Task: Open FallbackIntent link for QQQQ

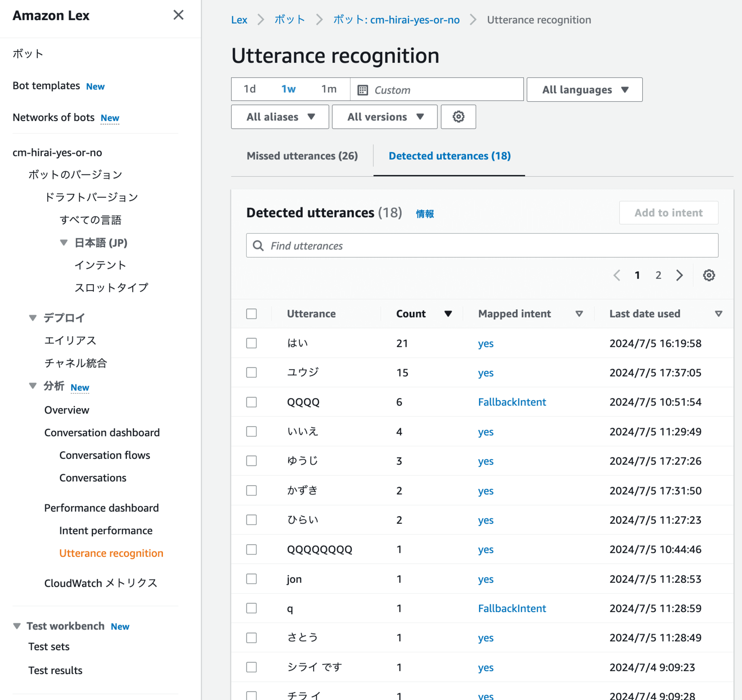Action: pyautogui.click(x=512, y=402)
